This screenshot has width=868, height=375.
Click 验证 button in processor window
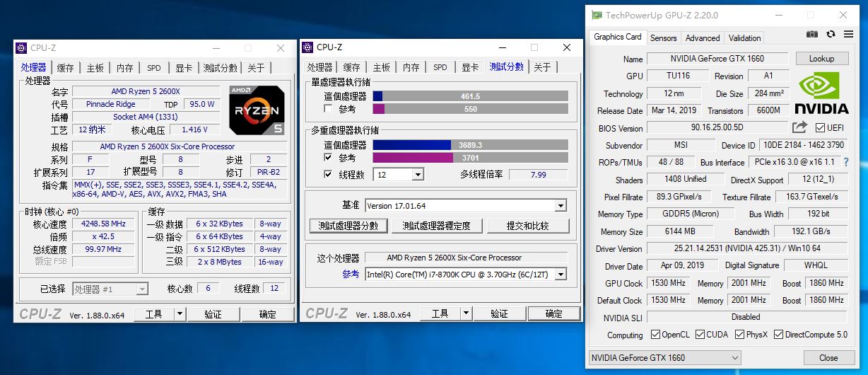point(213,314)
